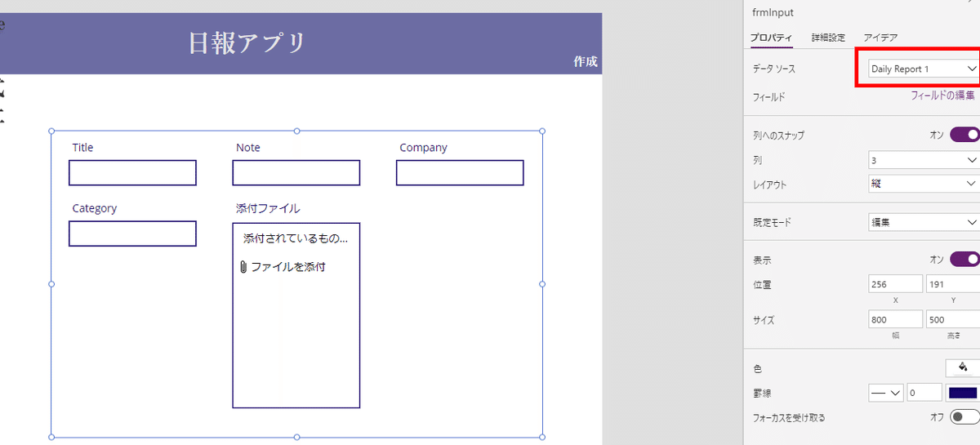
Task: Open the fill color picker icon
Action: tap(962, 367)
